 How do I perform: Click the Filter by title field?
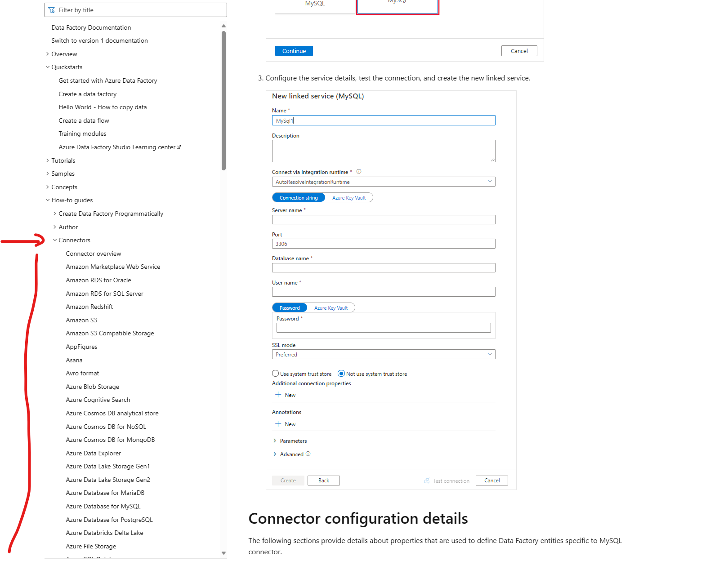click(136, 10)
